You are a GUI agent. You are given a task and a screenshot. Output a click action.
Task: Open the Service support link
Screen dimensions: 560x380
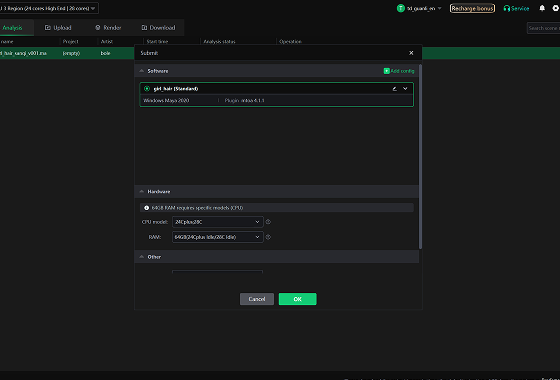click(x=516, y=8)
